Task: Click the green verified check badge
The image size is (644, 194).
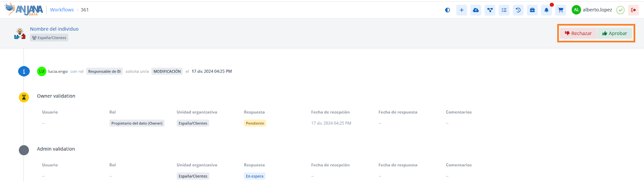Action: click(x=620, y=10)
